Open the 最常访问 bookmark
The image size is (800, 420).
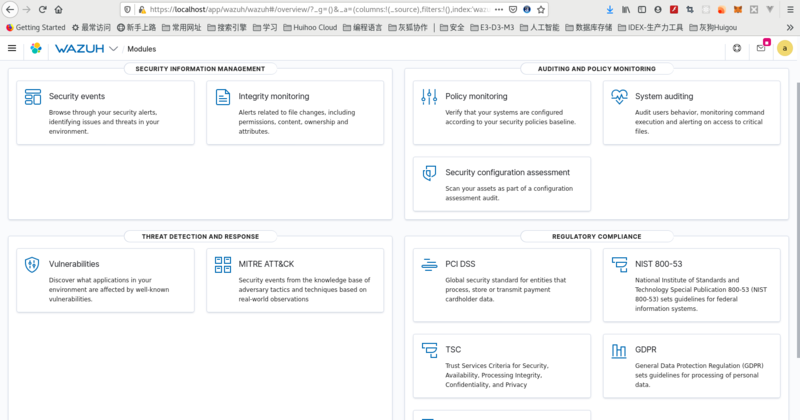pyautogui.click(x=91, y=28)
